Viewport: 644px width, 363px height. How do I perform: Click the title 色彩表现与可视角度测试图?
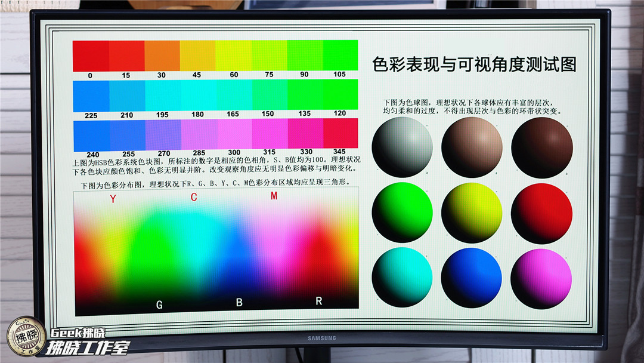(x=474, y=64)
